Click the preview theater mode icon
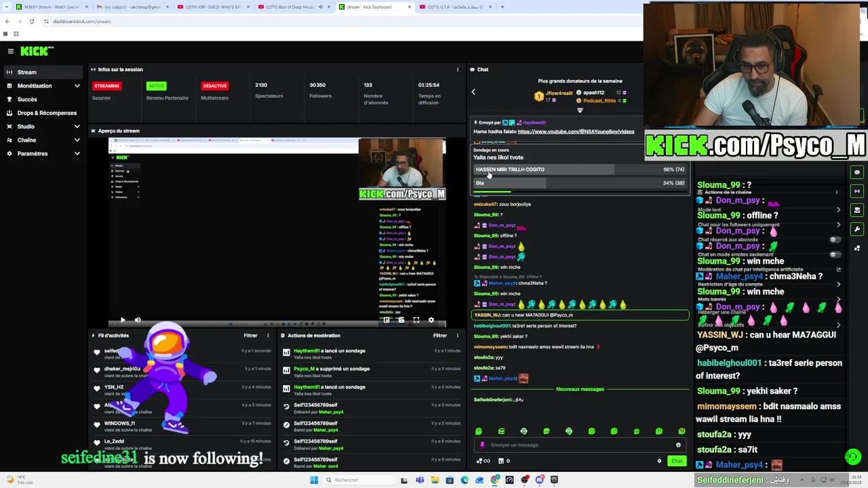Screen dimensions: 868x488 coord(401,320)
